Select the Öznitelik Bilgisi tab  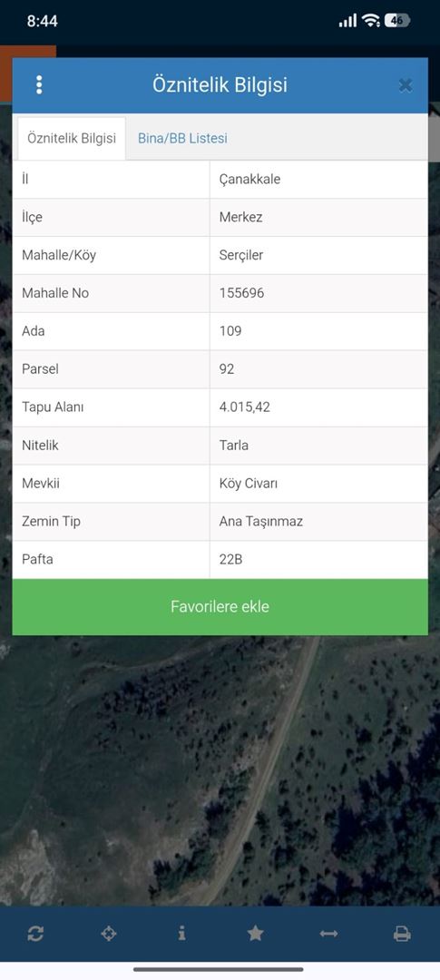[72, 138]
